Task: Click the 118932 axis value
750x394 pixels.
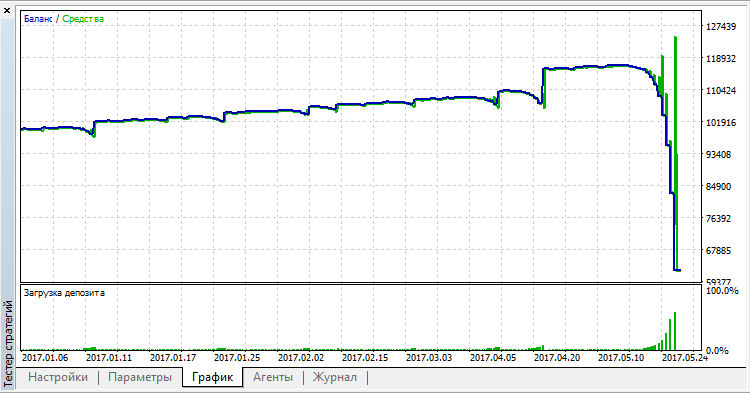Action: tap(721, 58)
